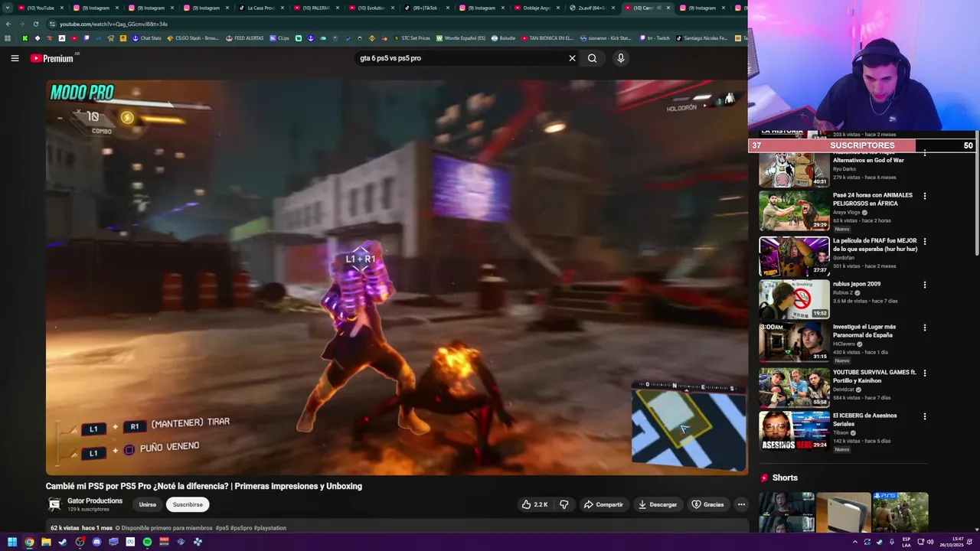This screenshot has height=551, width=980.
Task: Download video with Descargar button
Action: [x=658, y=504]
